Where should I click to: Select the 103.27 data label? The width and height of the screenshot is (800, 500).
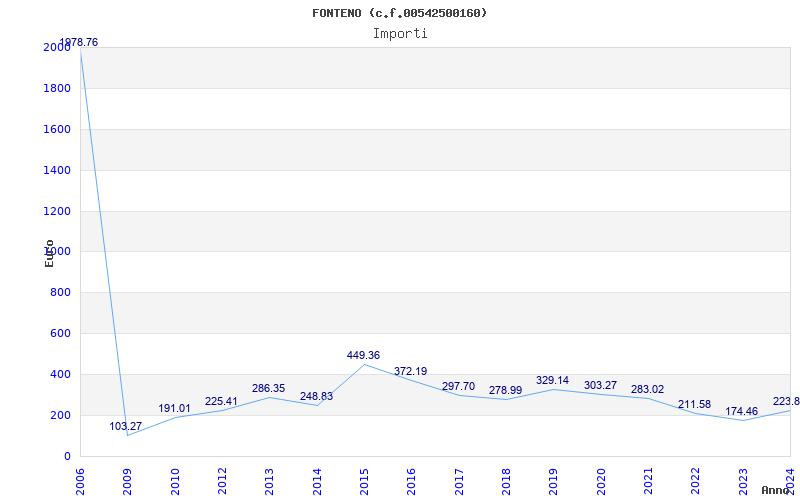(x=126, y=426)
